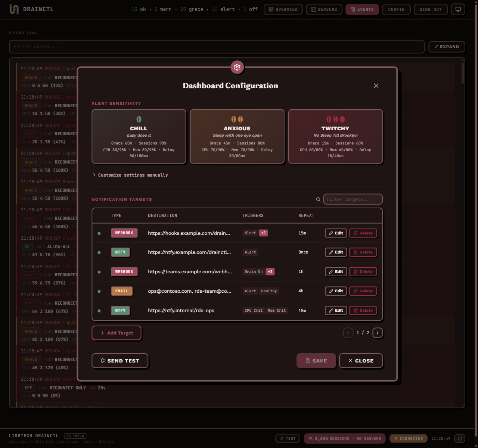Viewport: 478px width, 448px height.
Task: Click the Filter events input field
Action: [217, 47]
